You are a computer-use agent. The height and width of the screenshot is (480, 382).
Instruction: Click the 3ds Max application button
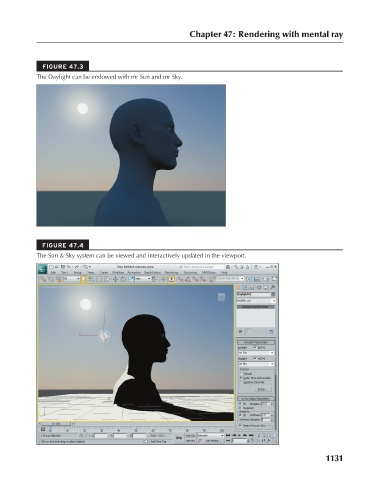pos(42,269)
